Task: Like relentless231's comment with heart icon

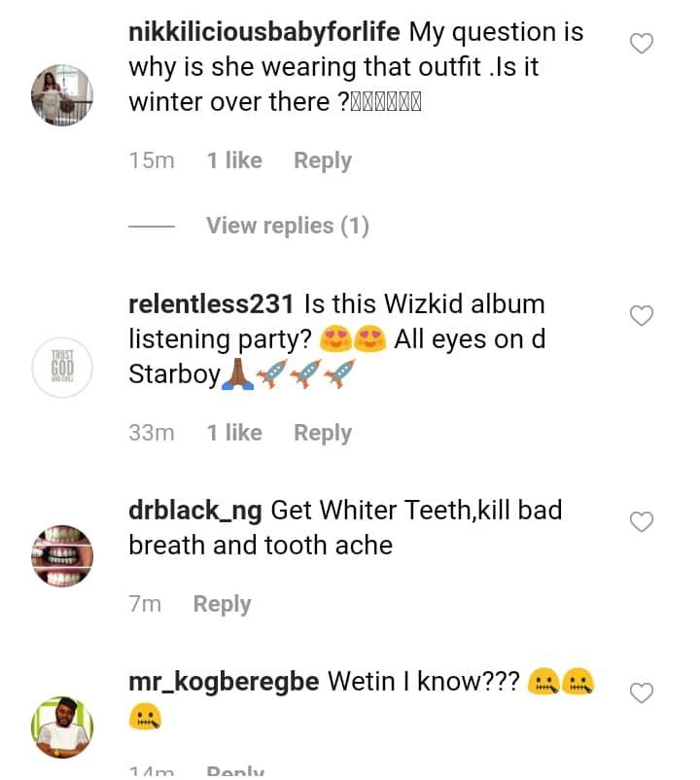Action: pos(642,315)
